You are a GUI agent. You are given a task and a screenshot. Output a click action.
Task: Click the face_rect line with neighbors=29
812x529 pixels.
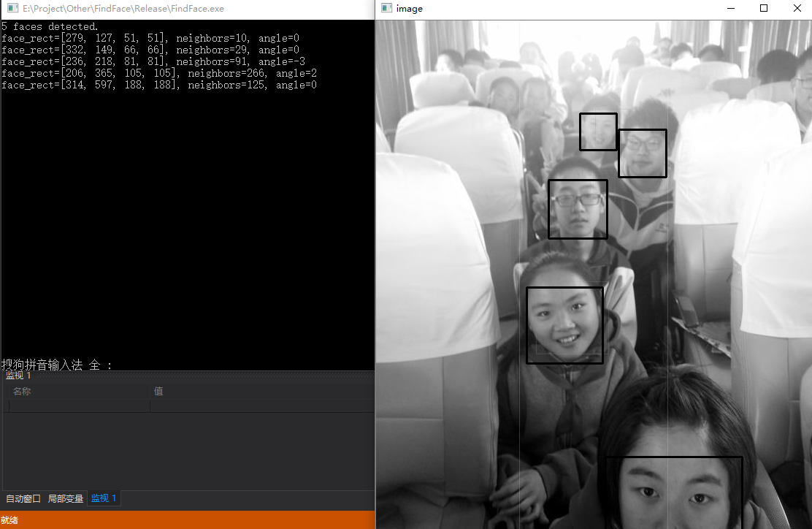150,50
